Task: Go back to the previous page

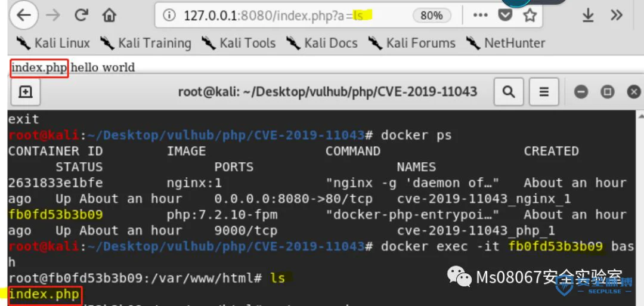Action: pos(24,15)
